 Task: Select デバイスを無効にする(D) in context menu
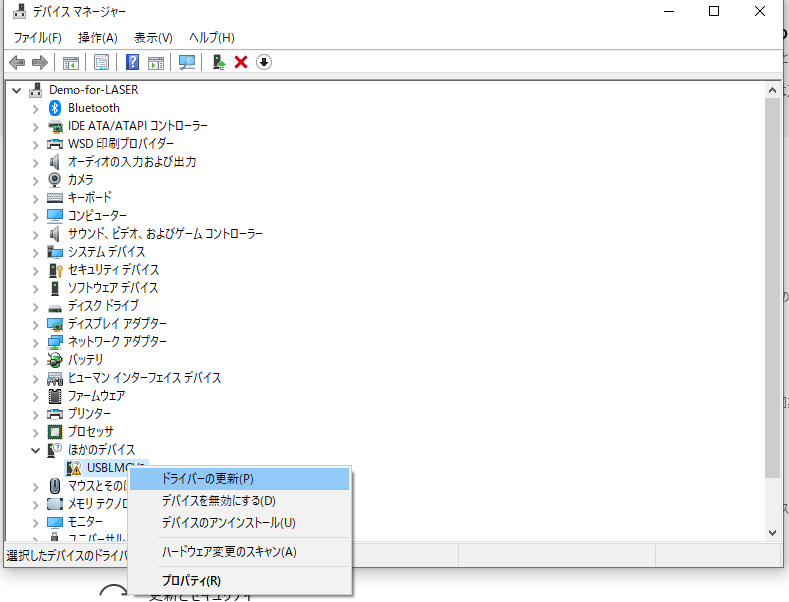coord(218,501)
